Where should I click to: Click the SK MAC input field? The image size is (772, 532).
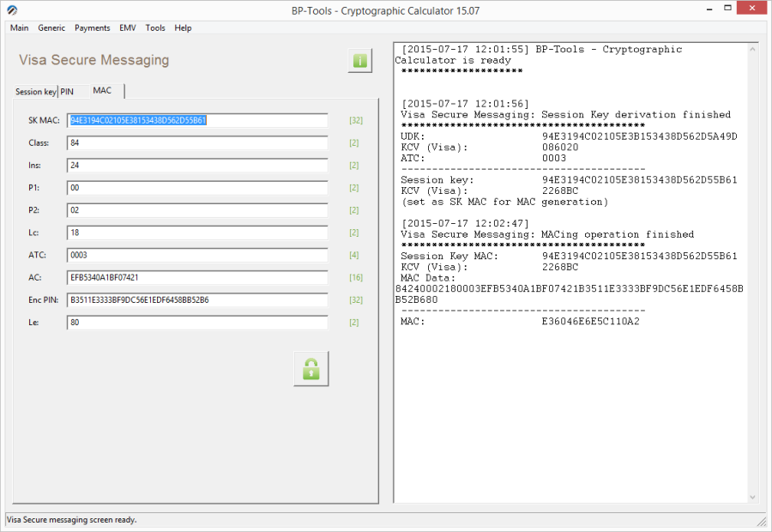tap(197, 120)
